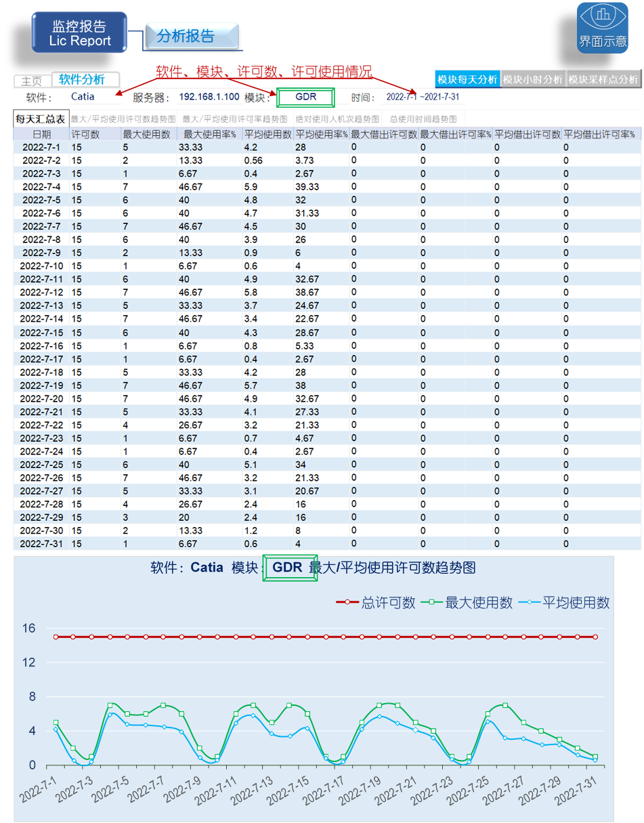The image size is (644, 823).
Task: Open the 监控报告 Lic Report button
Action: pos(79,33)
